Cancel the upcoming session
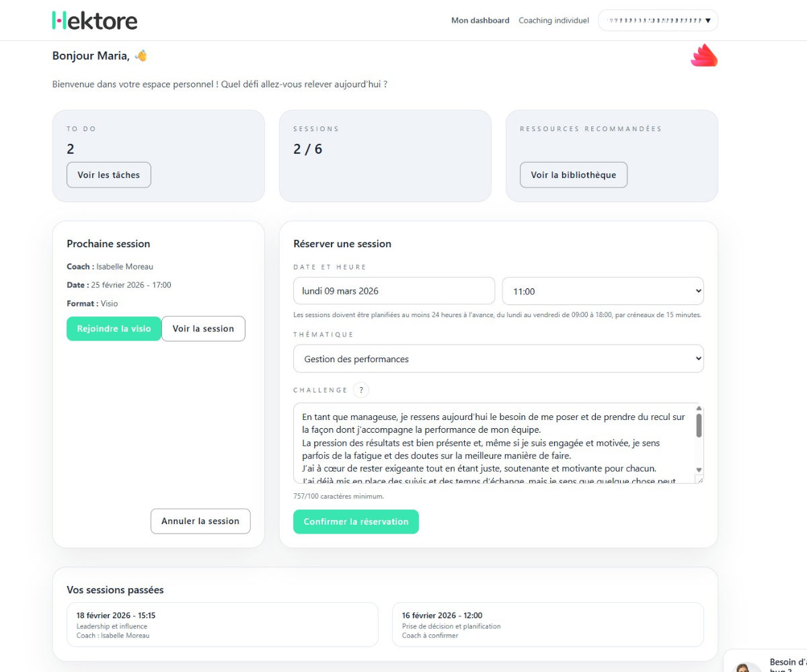The width and height of the screenshot is (807, 672). click(200, 521)
